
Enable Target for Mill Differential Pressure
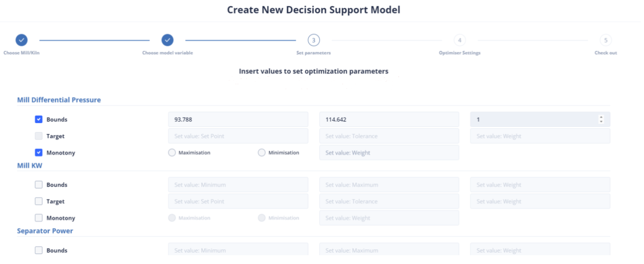38,136
